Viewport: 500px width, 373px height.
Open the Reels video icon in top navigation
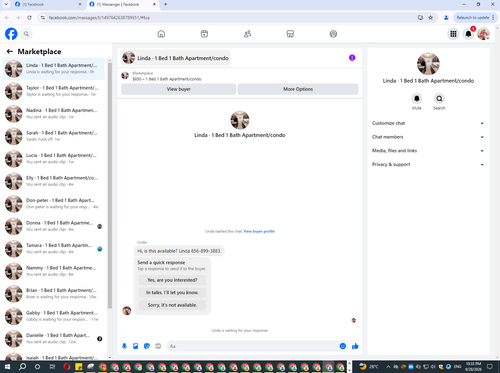click(x=204, y=34)
